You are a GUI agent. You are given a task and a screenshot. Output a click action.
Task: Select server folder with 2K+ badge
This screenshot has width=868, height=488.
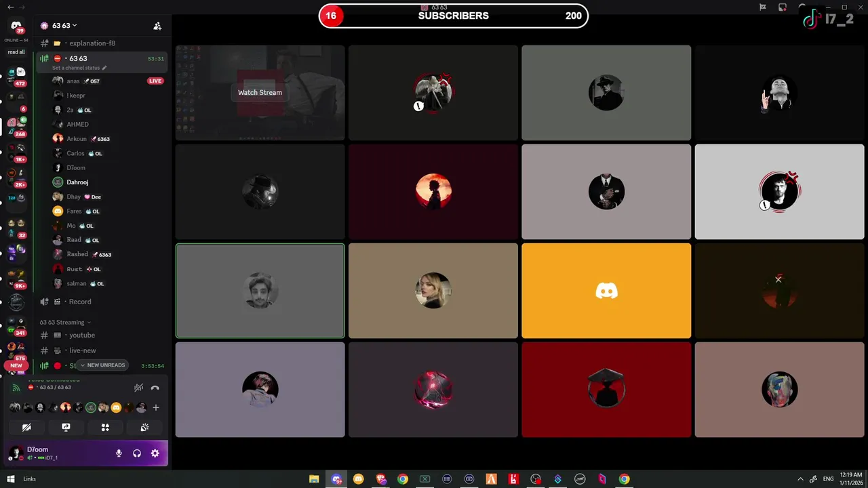pos(17,178)
